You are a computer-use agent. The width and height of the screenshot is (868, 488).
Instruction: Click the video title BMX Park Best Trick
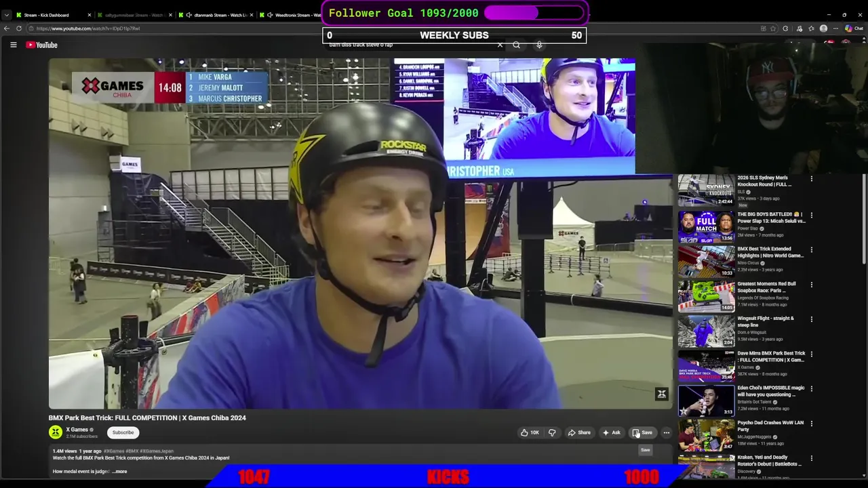pyautogui.click(x=147, y=418)
